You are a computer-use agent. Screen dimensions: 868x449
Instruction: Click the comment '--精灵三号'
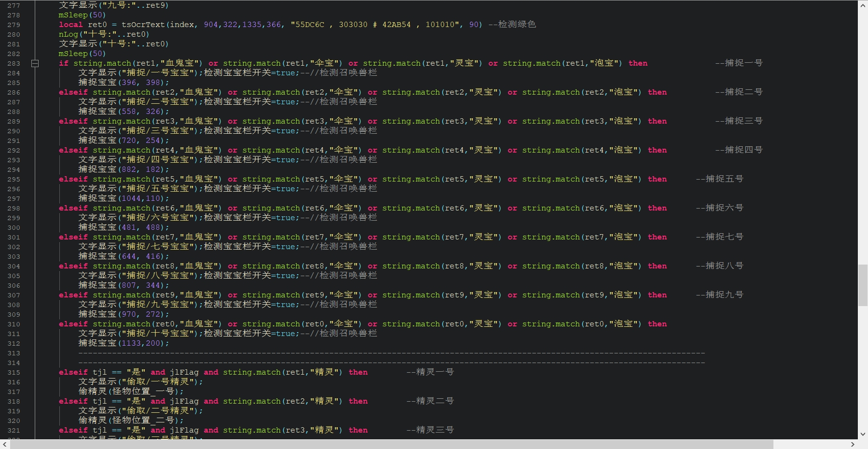pyautogui.click(x=430, y=430)
